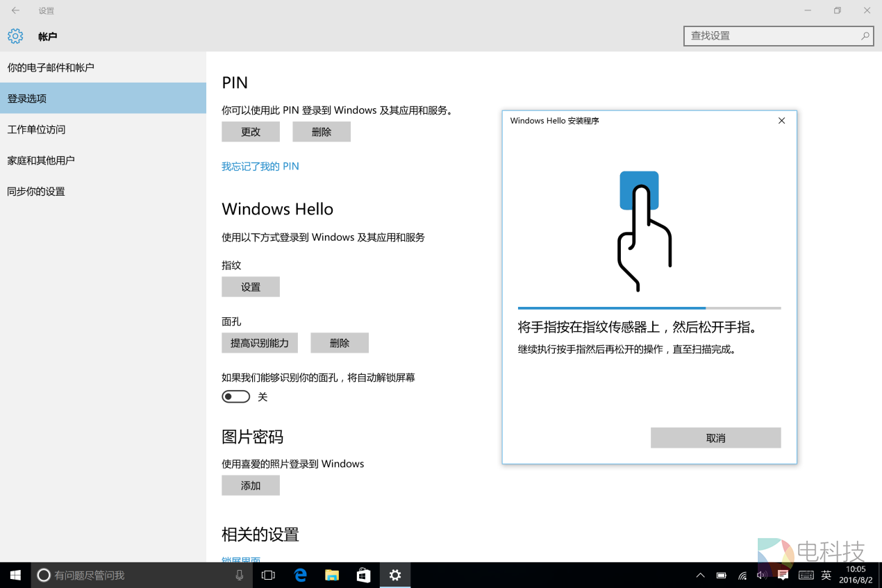Open the Windows Store taskbar icon

(x=363, y=575)
